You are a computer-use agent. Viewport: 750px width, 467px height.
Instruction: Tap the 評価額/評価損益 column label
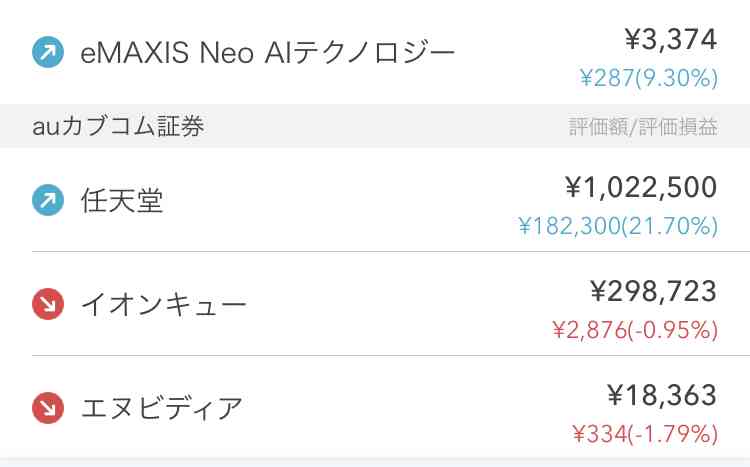point(643,127)
